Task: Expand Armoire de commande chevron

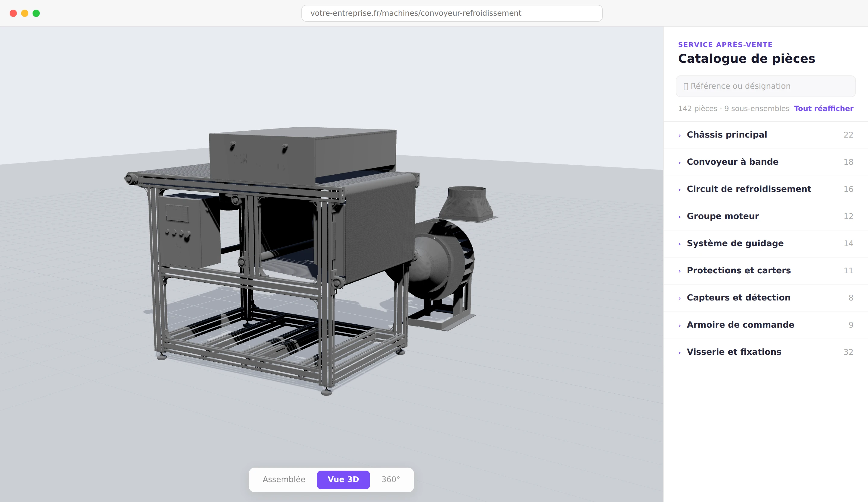Action: coord(679,326)
